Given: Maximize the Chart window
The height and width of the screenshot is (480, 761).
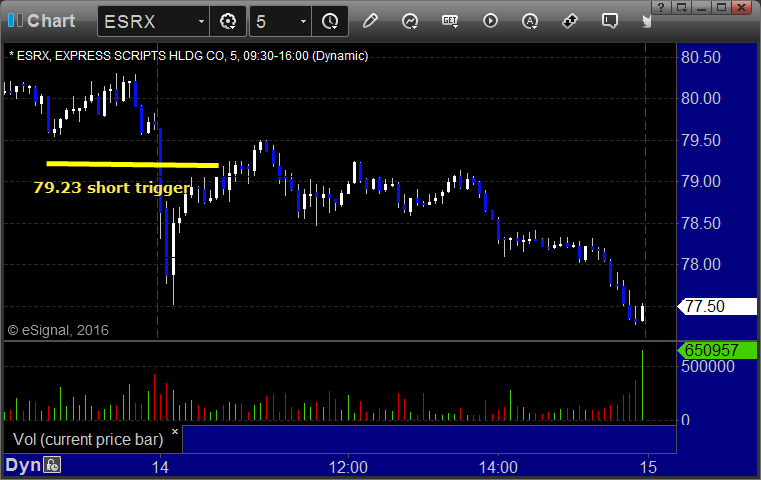Looking at the screenshot, I should pyautogui.click(x=722, y=7).
